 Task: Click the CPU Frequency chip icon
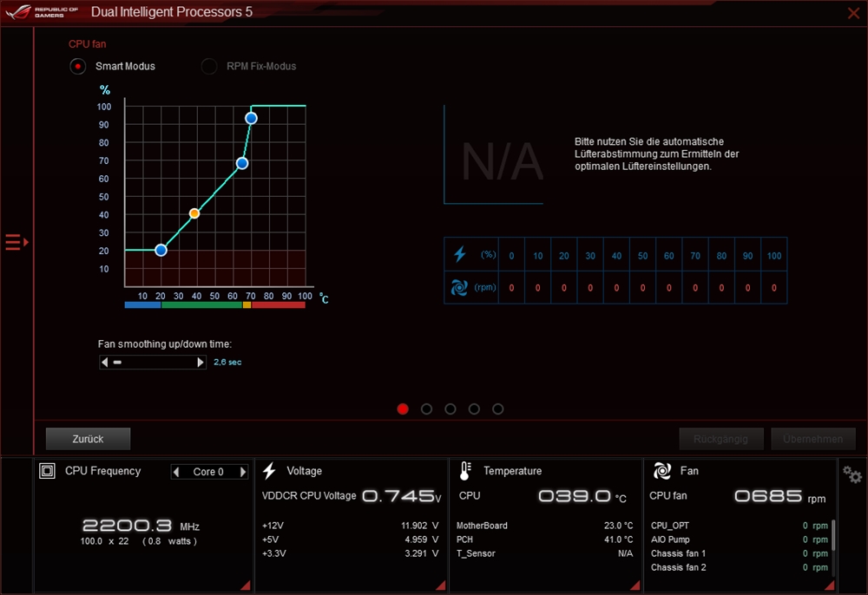coord(49,471)
